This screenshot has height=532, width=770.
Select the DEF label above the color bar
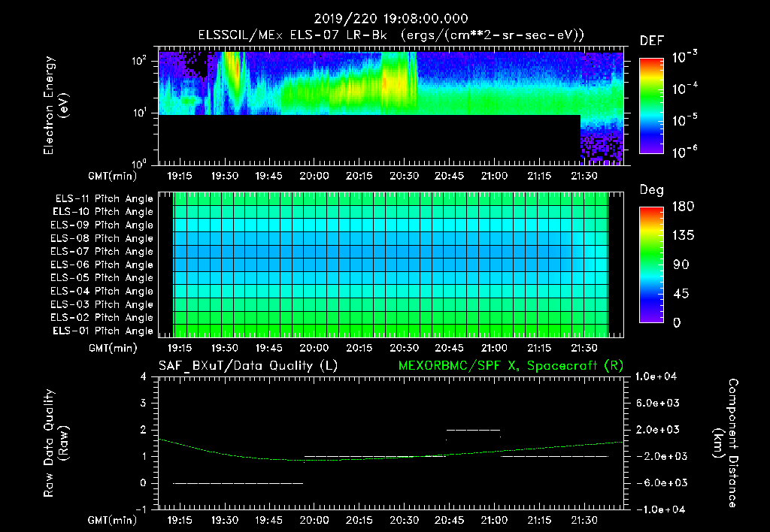pos(652,41)
